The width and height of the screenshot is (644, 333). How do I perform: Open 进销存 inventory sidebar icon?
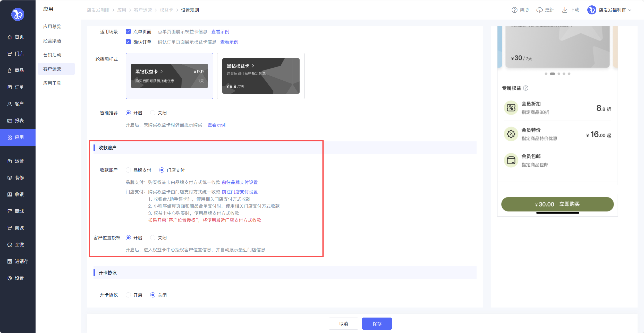click(10, 261)
